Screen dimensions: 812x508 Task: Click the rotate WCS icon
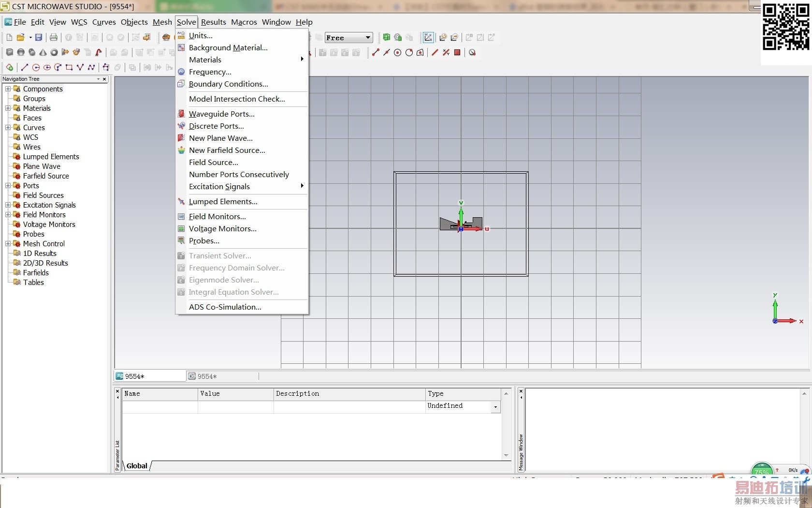click(x=443, y=37)
